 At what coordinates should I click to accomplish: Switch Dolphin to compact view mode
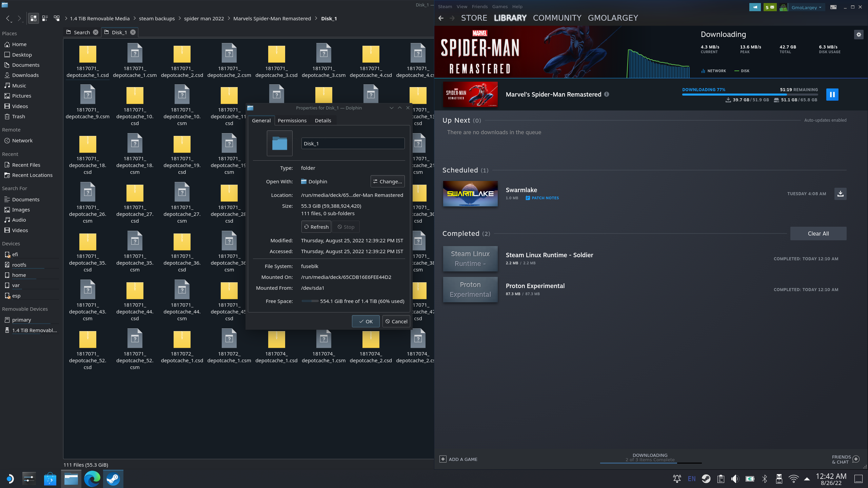click(x=45, y=18)
